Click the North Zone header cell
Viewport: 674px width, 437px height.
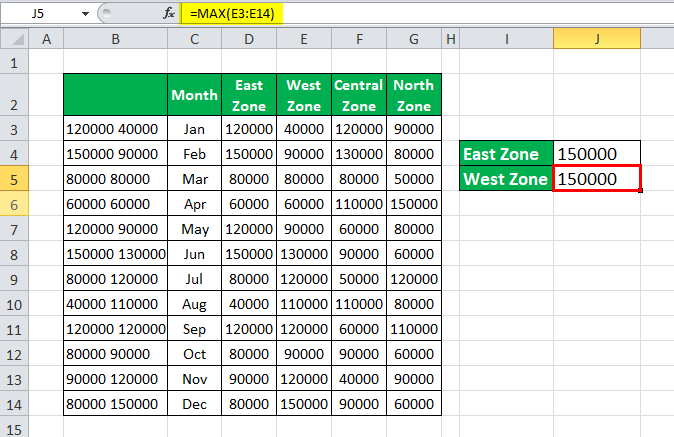coord(414,95)
